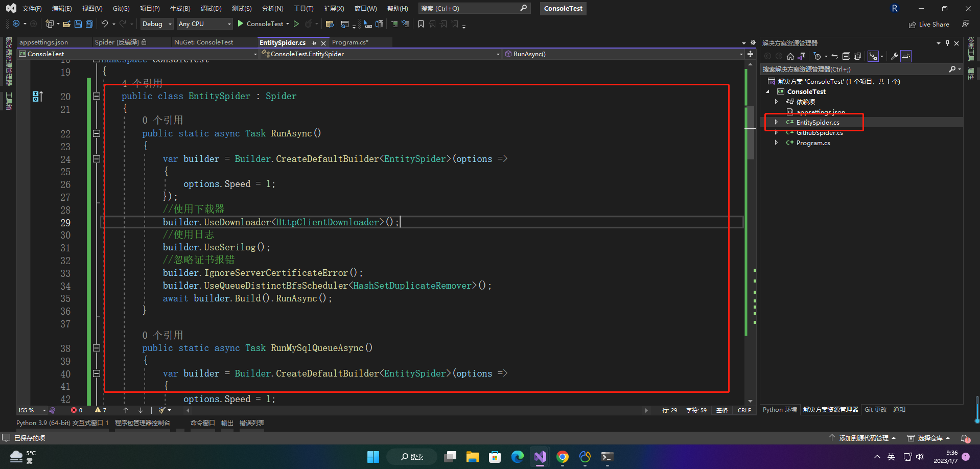Collapse the ConsoleTest project node
This screenshot has width=980, height=469.
(767, 92)
